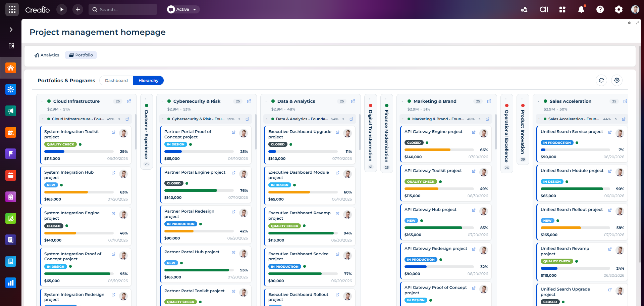644x306 pixels.
Task: Open page designer gear near top right
Action: pos(629,23)
